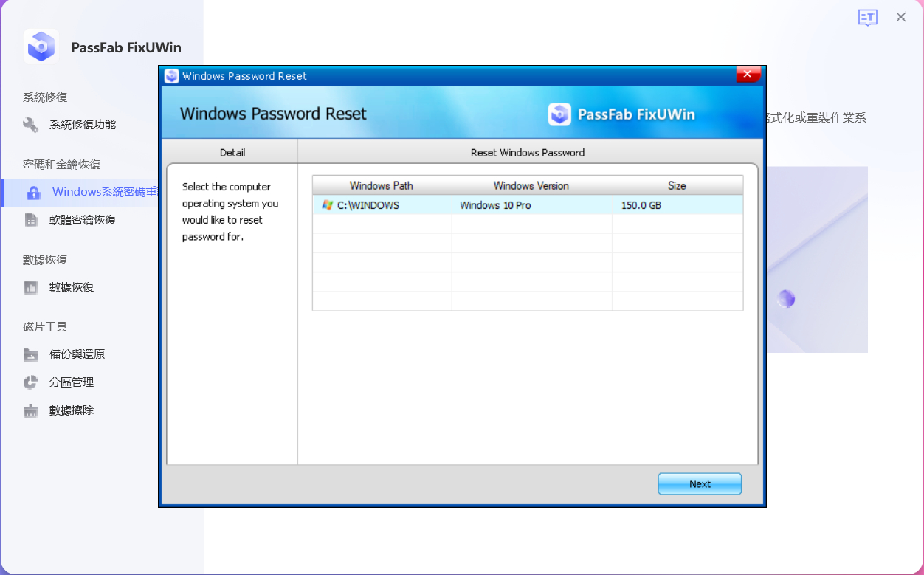
Task: Open the 系統修復功能 menu item
Action: (x=83, y=125)
